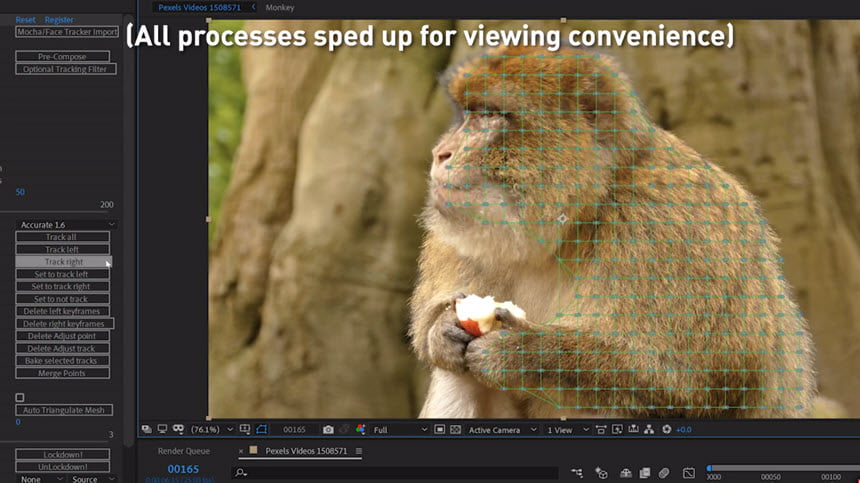Open the magnification ratio (76.1%) dropdown

pyautogui.click(x=212, y=430)
